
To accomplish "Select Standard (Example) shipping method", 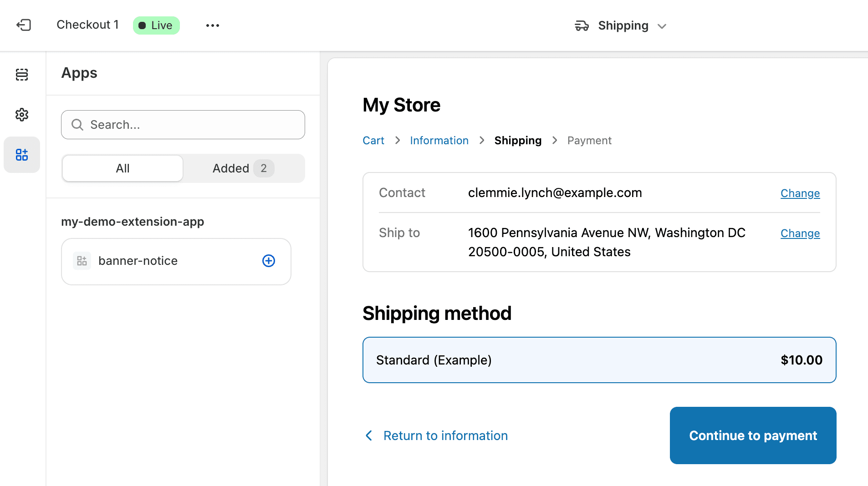I will [599, 360].
